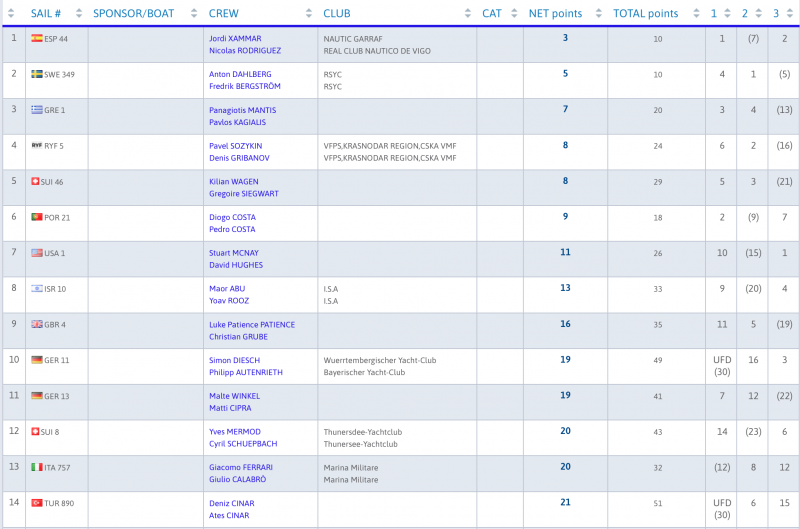Image resolution: width=800 pixels, height=529 pixels.
Task: Click the Italian flag beside ITA 757
Action: tap(37, 467)
